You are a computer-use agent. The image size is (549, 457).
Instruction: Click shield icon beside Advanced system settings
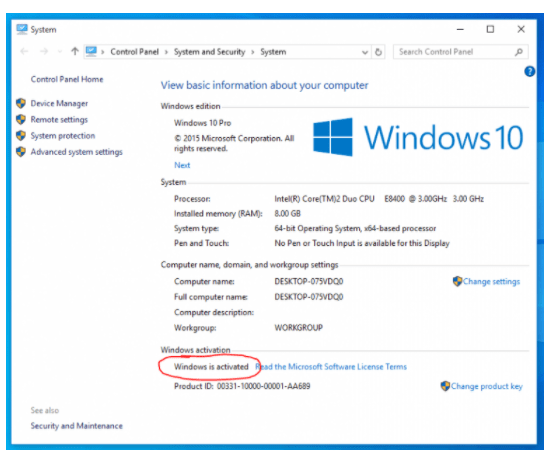pos(21,152)
